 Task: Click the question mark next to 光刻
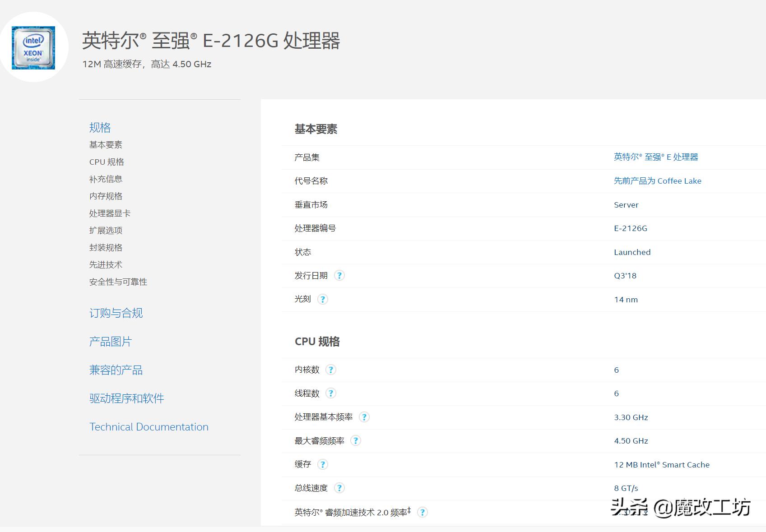tap(323, 299)
